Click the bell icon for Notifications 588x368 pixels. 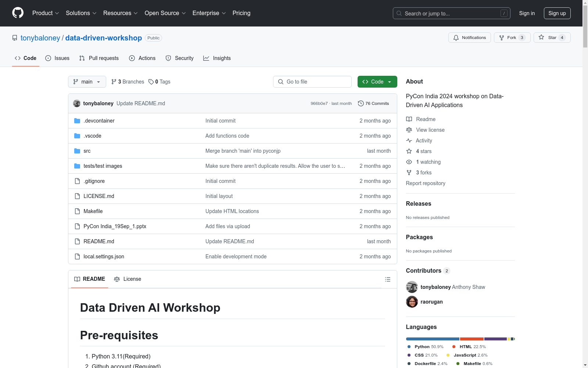[x=456, y=38]
